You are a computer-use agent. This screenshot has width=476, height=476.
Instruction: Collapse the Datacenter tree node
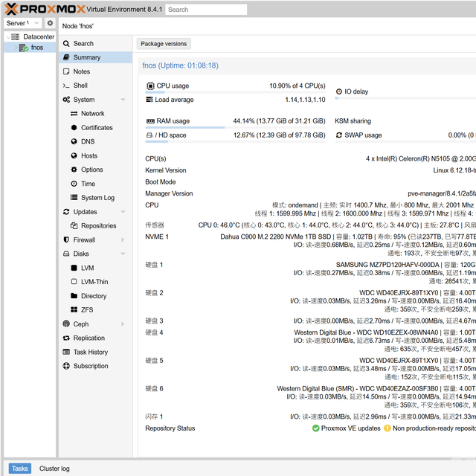pos(8,37)
